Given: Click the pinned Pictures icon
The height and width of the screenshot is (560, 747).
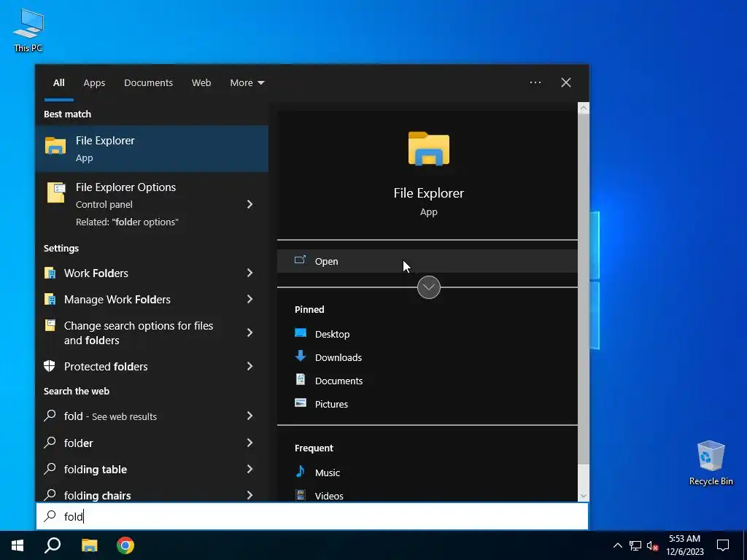Looking at the screenshot, I should click(301, 402).
